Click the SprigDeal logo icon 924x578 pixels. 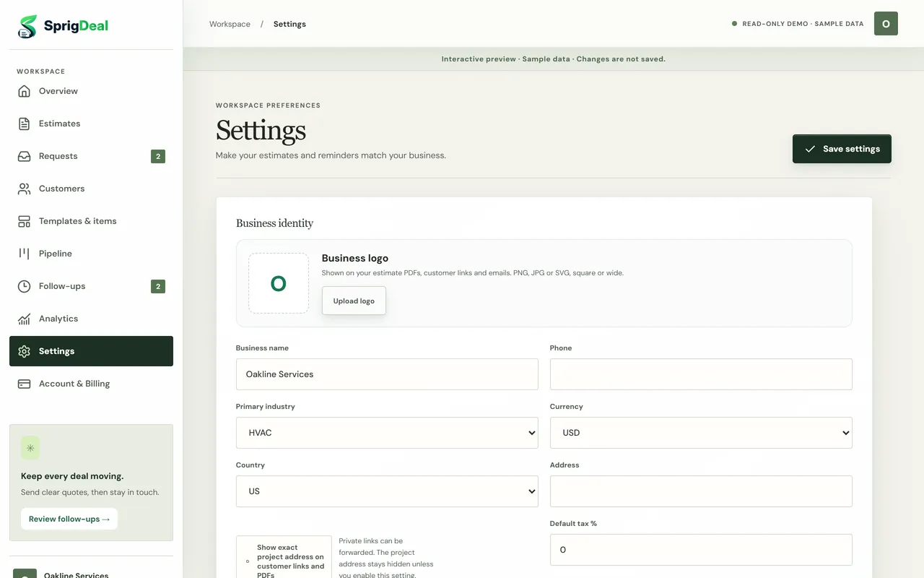coord(27,27)
